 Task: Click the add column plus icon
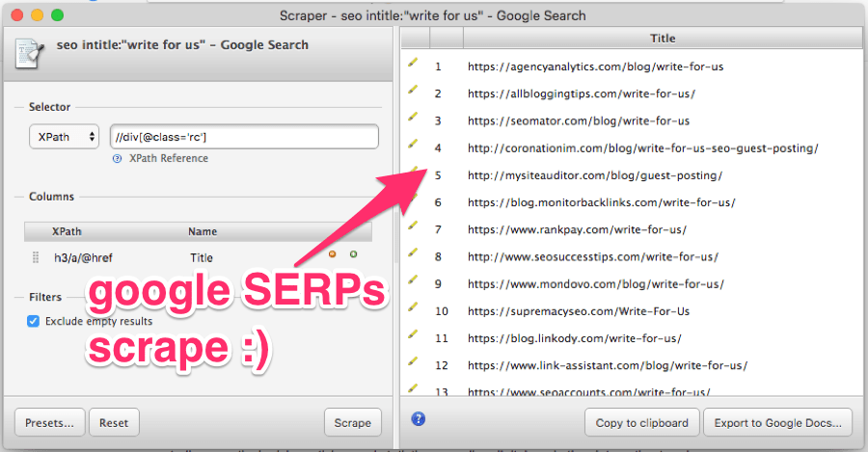(x=353, y=254)
